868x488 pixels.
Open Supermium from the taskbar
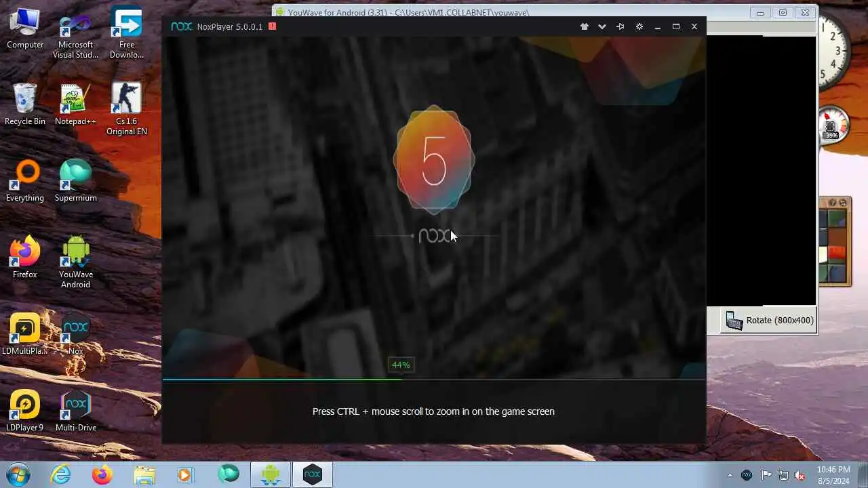point(229,474)
